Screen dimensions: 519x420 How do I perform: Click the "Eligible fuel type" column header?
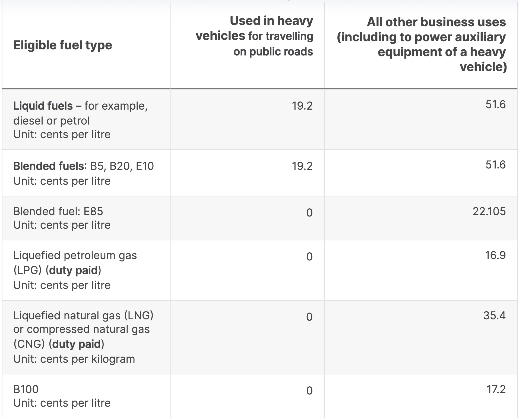point(62,45)
